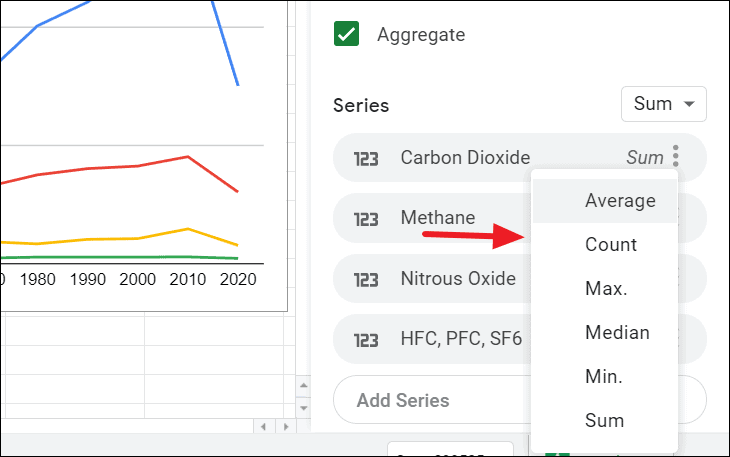Open Carbon Dioxide series three-dot menu
Viewport: 730px width, 457px height.
pyautogui.click(x=677, y=157)
